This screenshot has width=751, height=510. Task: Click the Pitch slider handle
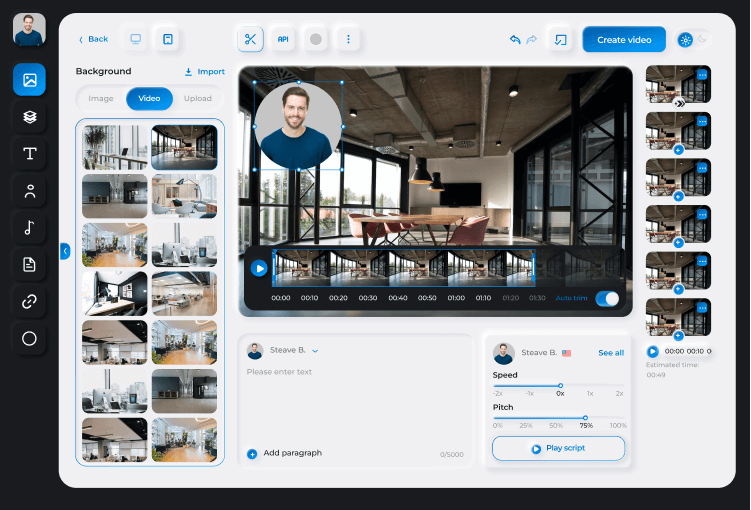[585, 418]
